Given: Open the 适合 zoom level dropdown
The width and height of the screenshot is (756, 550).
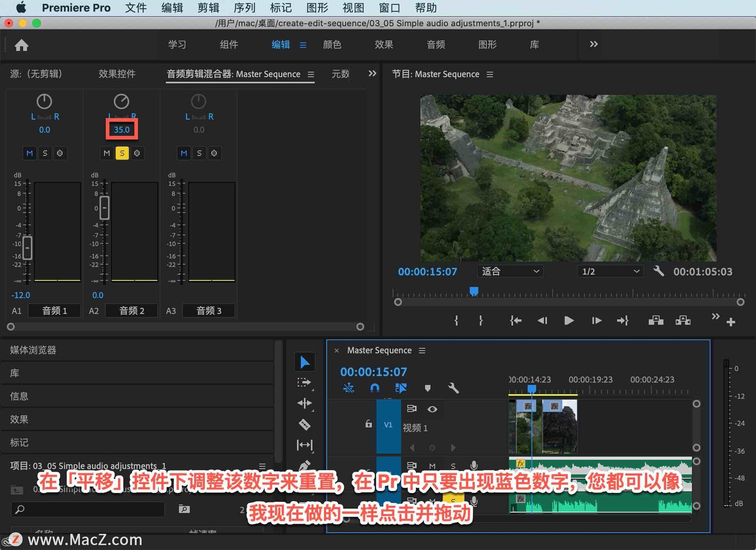Looking at the screenshot, I should tap(510, 271).
